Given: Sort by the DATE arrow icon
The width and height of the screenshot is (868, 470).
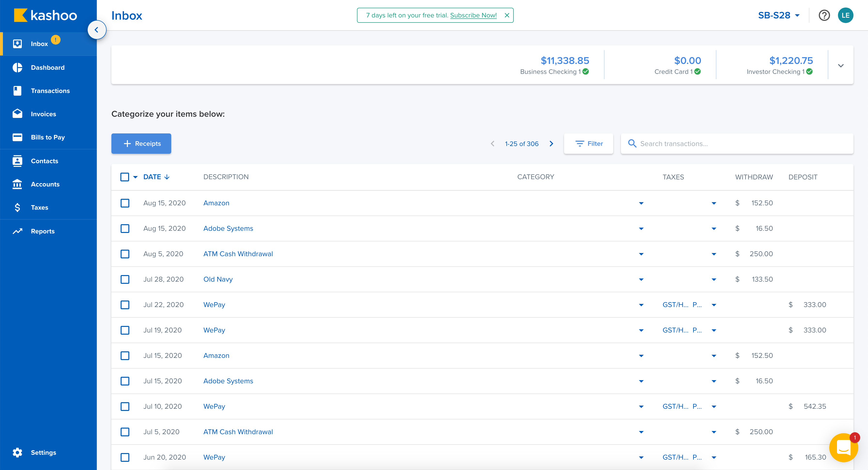Looking at the screenshot, I should coord(167,177).
